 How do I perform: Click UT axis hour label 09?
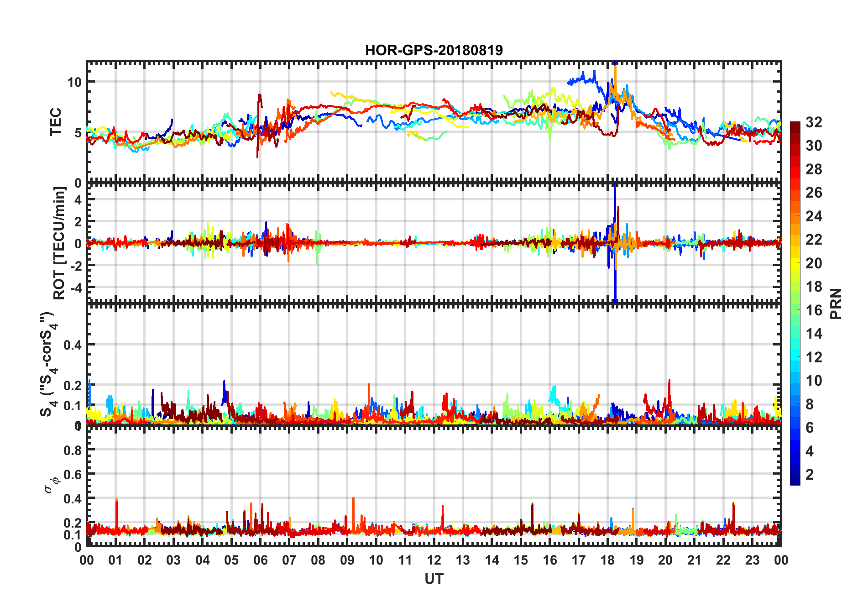point(347,560)
